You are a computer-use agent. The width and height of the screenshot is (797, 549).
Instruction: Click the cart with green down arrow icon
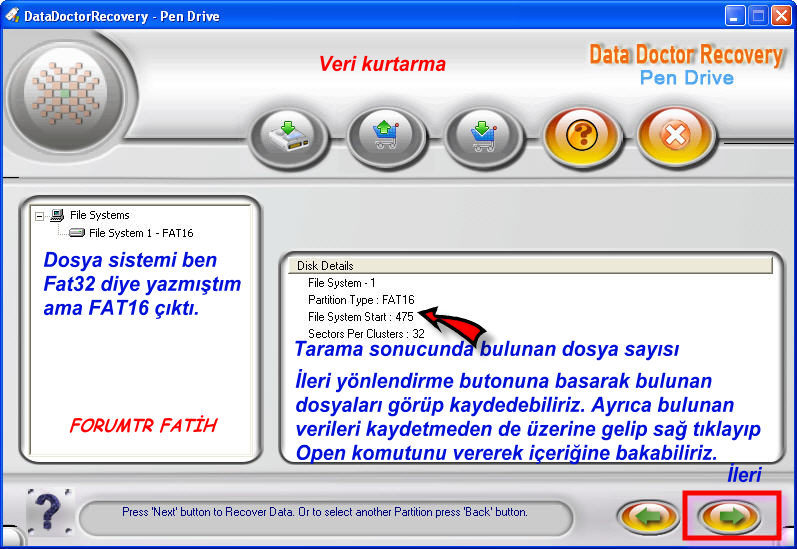coord(484,137)
